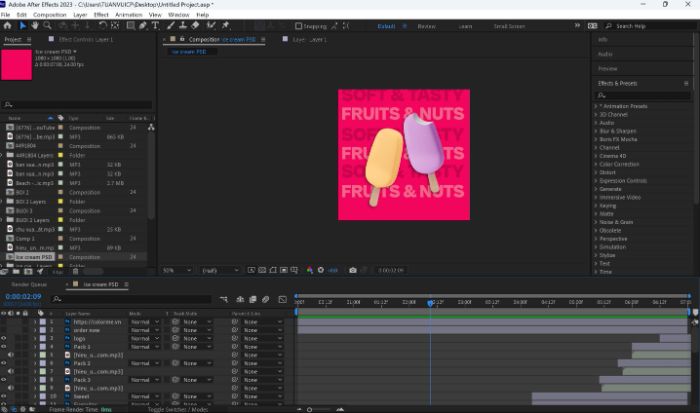Viewport: 700px width, 413px height.
Task: Toggle mask and shape path visibility icon
Action: 273,270
